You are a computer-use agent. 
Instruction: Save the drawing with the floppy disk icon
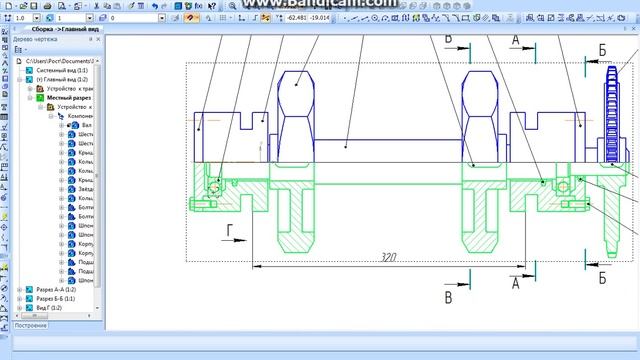pyautogui.click(x=34, y=6)
